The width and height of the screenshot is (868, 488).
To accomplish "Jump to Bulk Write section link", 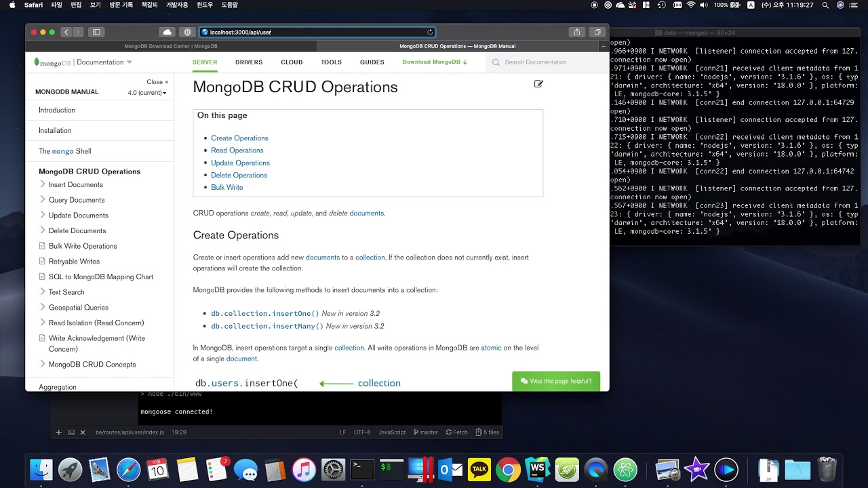I will point(226,187).
